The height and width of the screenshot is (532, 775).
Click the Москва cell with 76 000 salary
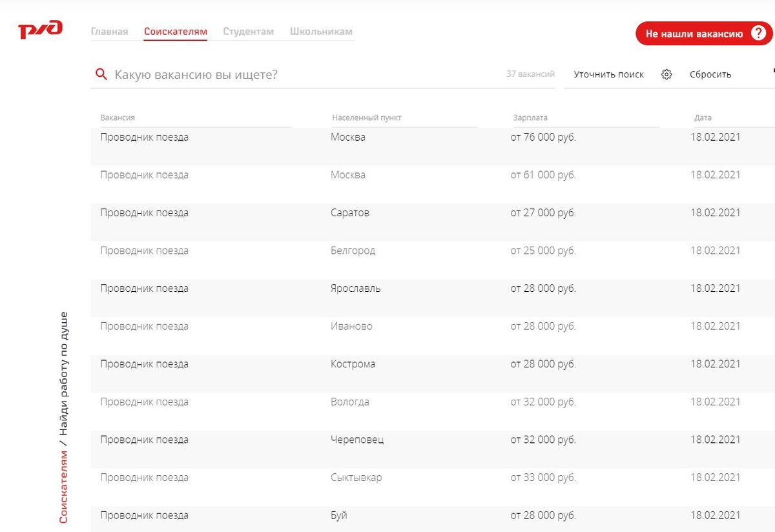[x=348, y=137]
